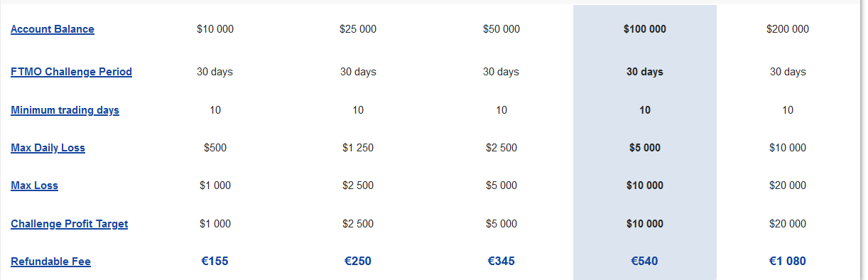Click the €345 refundable fee
Screen dimensions: 868x280
(x=501, y=261)
